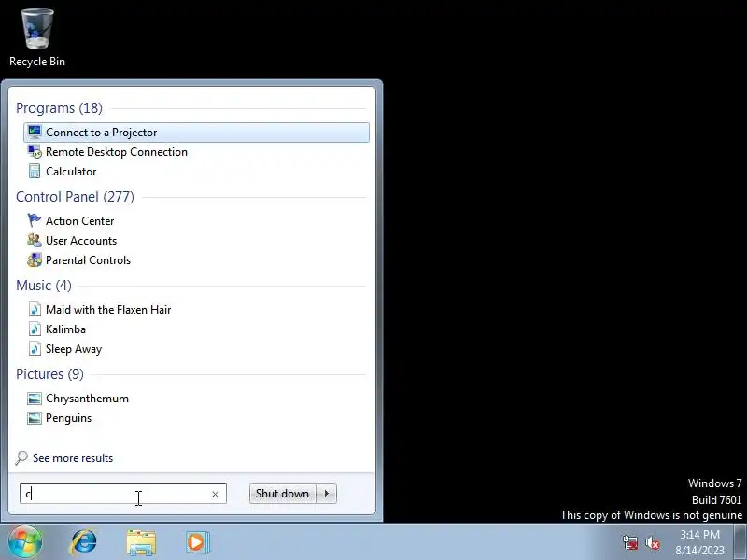Open Windows Explorer from the taskbar
The width and height of the screenshot is (747, 560).
pyautogui.click(x=141, y=542)
